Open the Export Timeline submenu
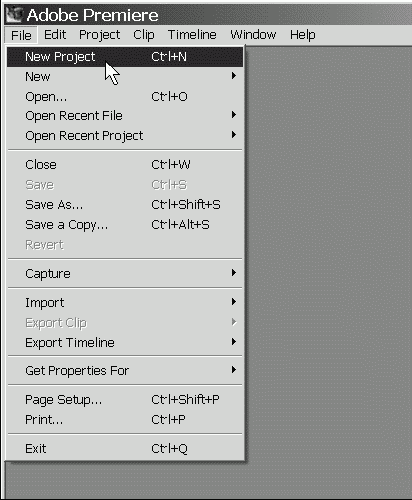The width and height of the screenshot is (412, 500). click(x=125, y=342)
